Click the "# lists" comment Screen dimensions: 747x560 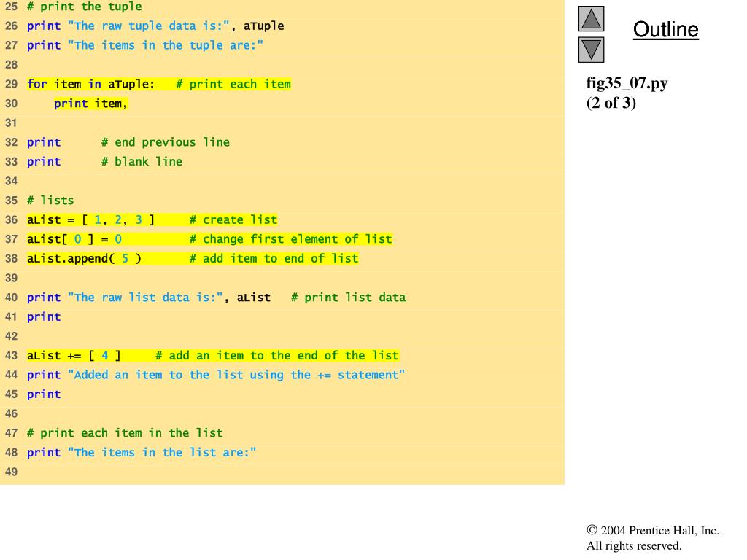(50, 201)
